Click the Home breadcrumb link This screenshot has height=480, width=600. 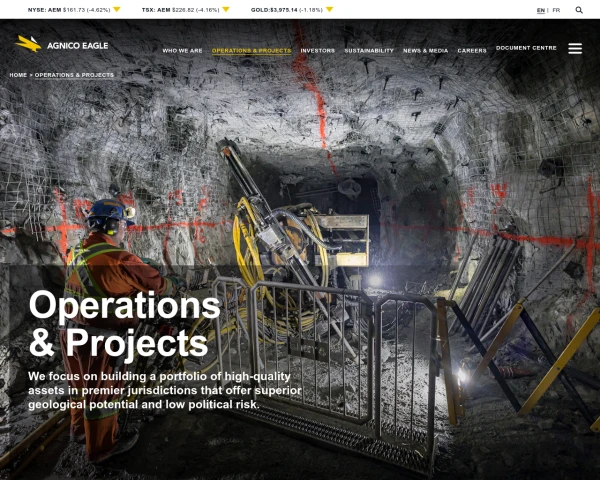pyautogui.click(x=18, y=75)
